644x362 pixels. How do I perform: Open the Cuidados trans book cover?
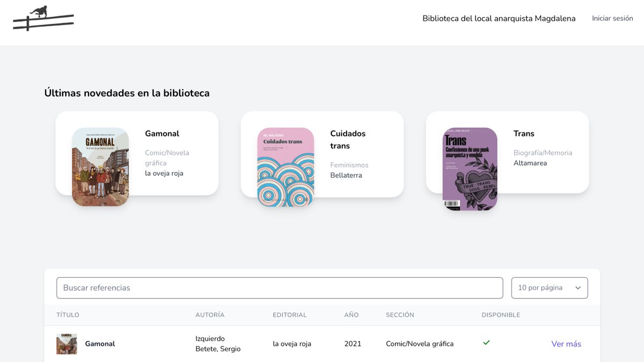click(x=286, y=167)
